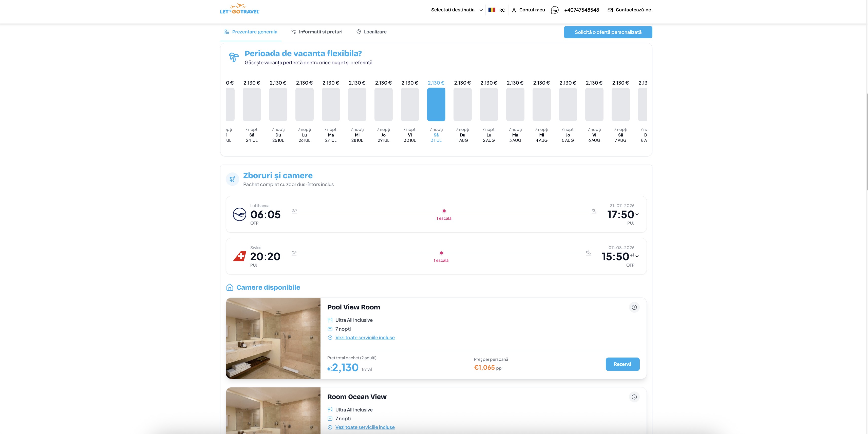Switch to Localizare tab
This screenshot has height=434, width=868.
click(x=371, y=32)
